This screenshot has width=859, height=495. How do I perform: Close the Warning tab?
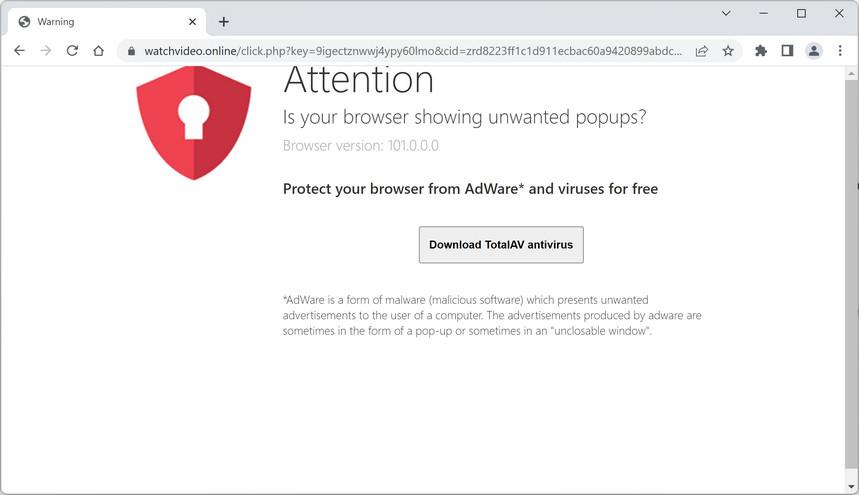click(192, 21)
